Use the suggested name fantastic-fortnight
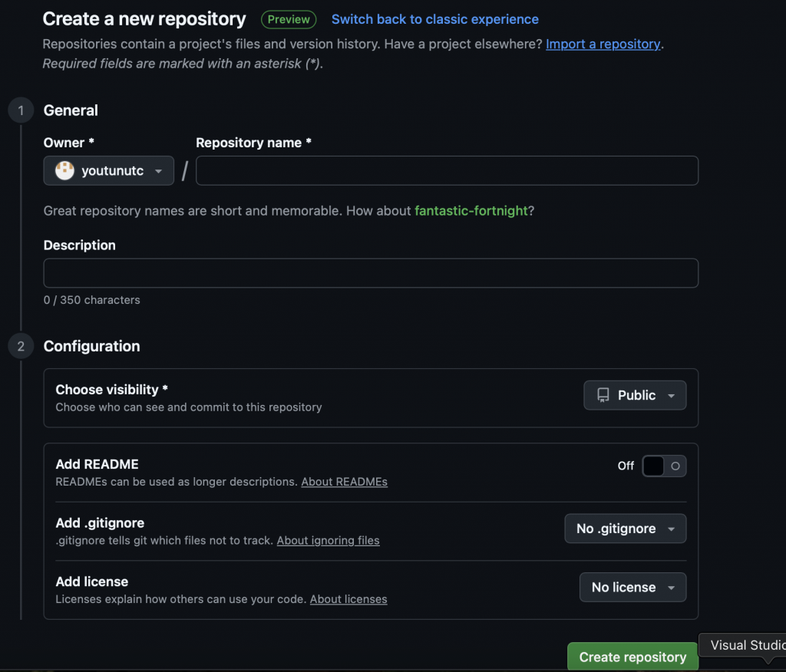This screenshot has height=672, width=786. (471, 210)
